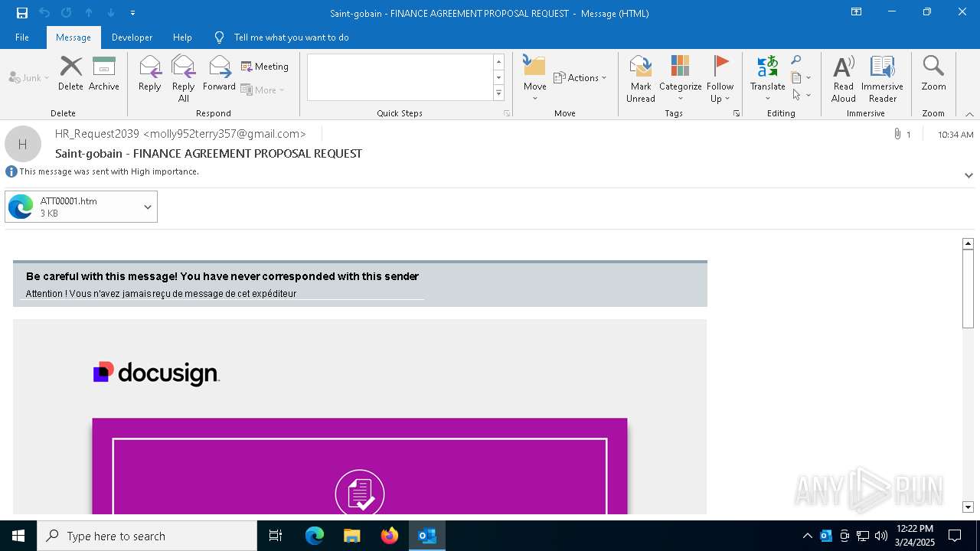
Task: Expand the Quick Steps gallery
Action: [x=498, y=93]
